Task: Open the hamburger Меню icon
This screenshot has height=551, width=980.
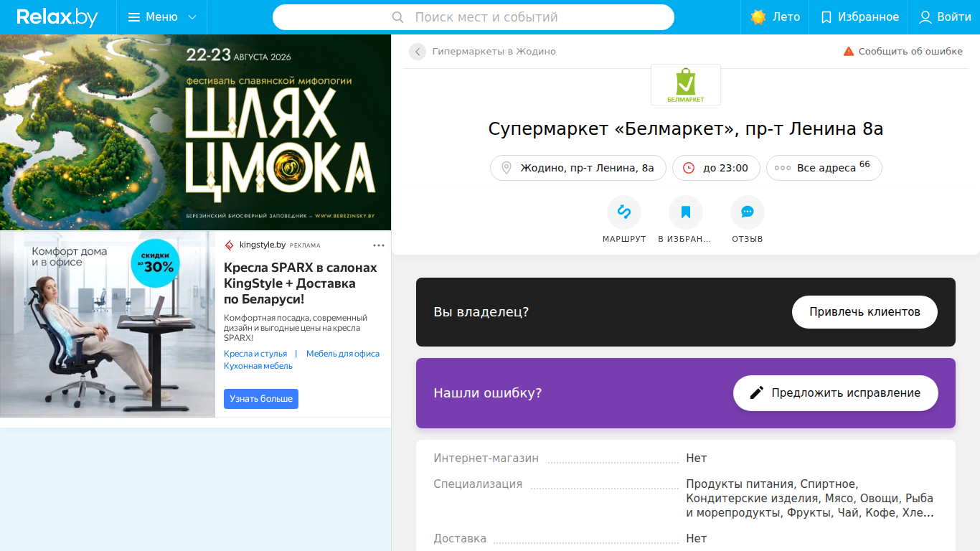Action: tap(134, 17)
